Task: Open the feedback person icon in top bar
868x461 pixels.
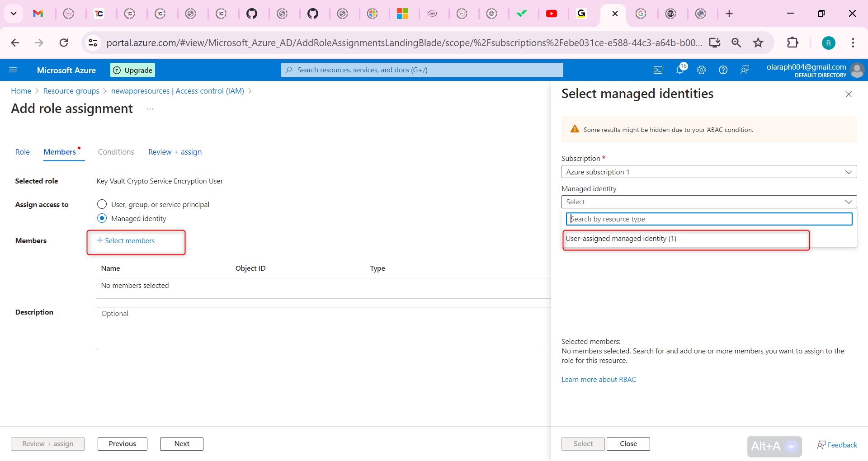Action: [x=745, y=70]
